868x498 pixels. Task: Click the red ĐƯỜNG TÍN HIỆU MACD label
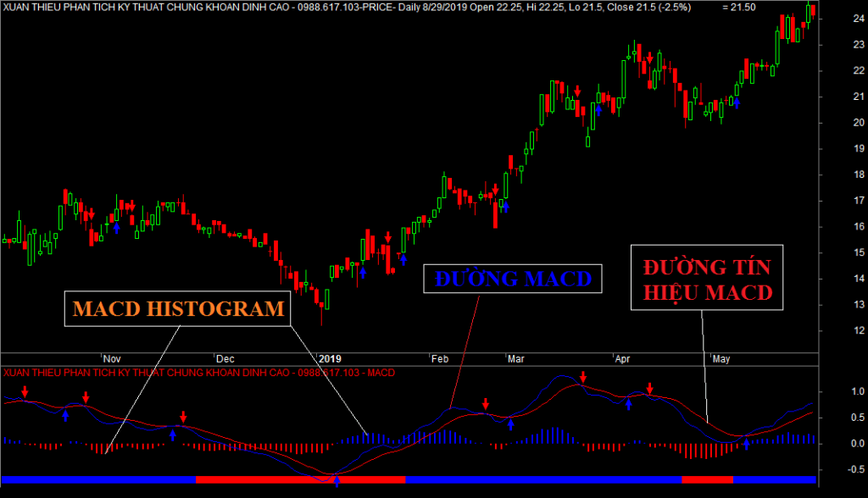click(x=707, y=279)
